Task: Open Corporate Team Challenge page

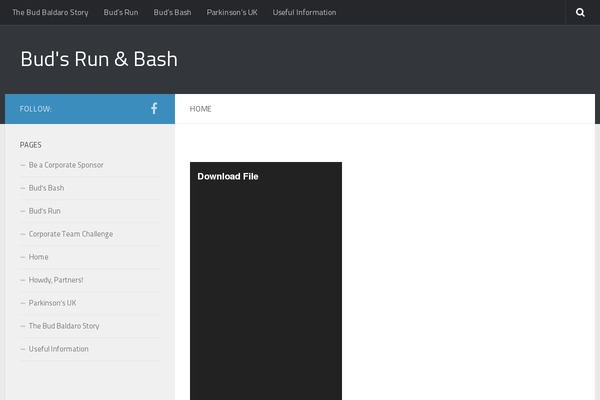Action: pos(70,234)
